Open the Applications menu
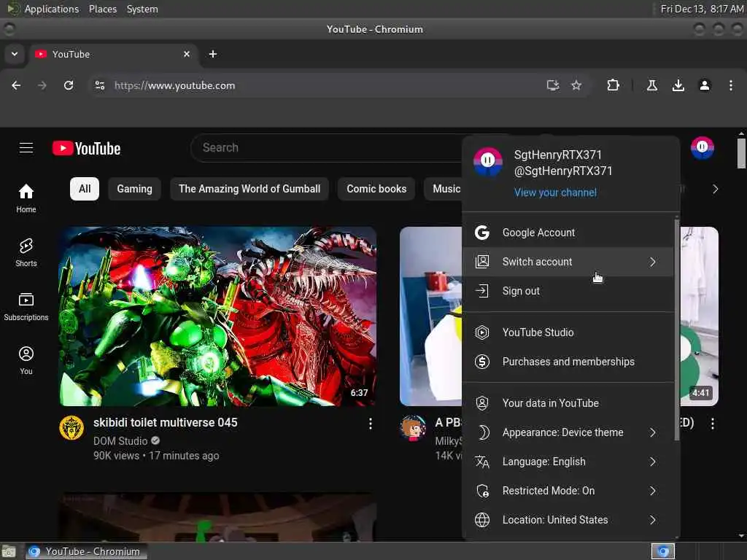The width and height of the screenshot is (747, 560). tap(52, 9)
